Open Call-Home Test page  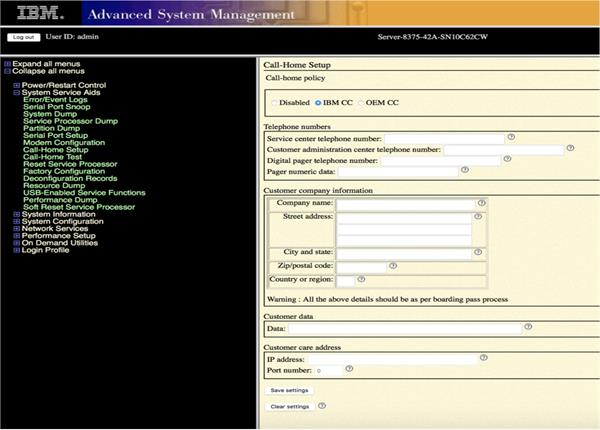[52, 157]
